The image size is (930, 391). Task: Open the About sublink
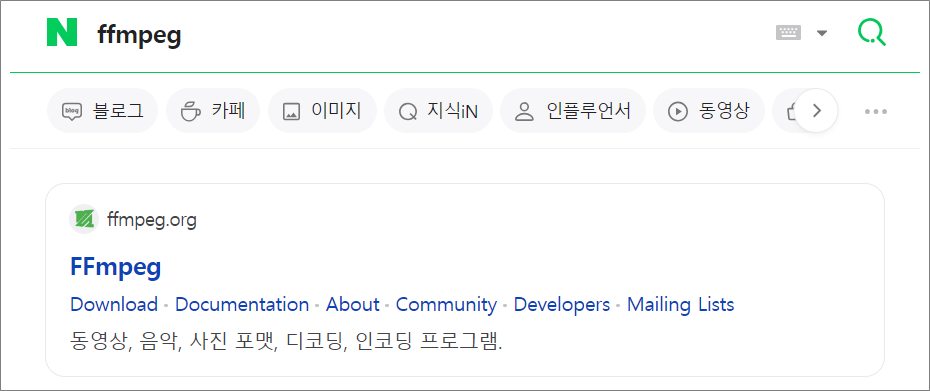coord(352,304)
